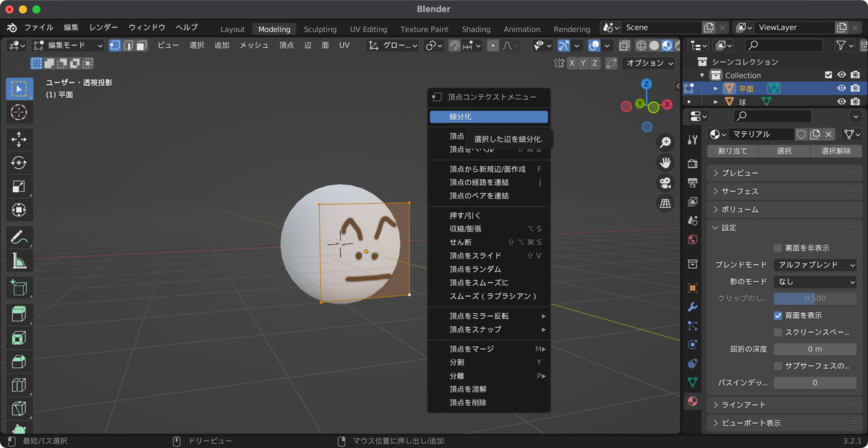Open the World properties tab icon
The height and width of the screenshot is (448, 868).
click(693, 239)
